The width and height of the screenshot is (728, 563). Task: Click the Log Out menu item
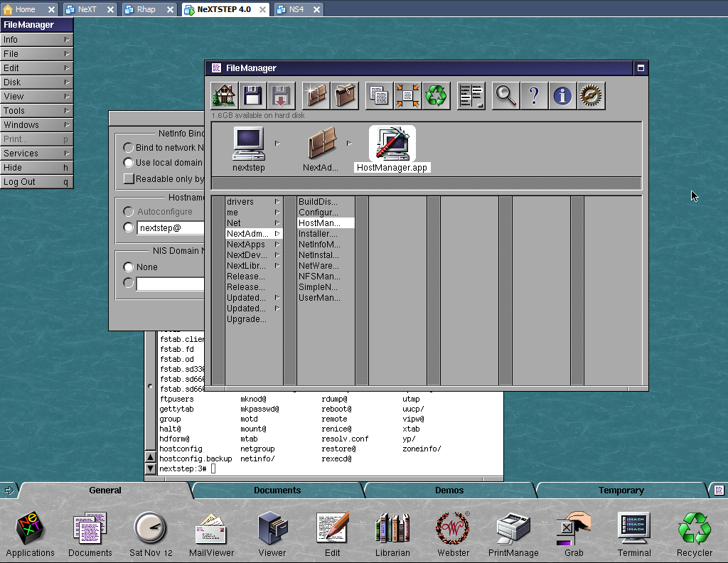click(36, 182)
